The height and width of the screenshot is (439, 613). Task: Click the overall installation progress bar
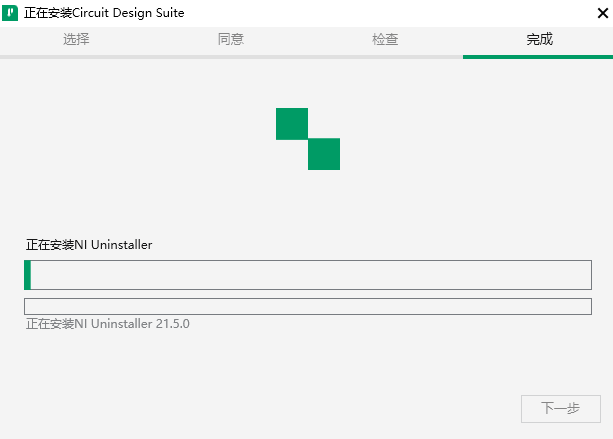[308, 275]
